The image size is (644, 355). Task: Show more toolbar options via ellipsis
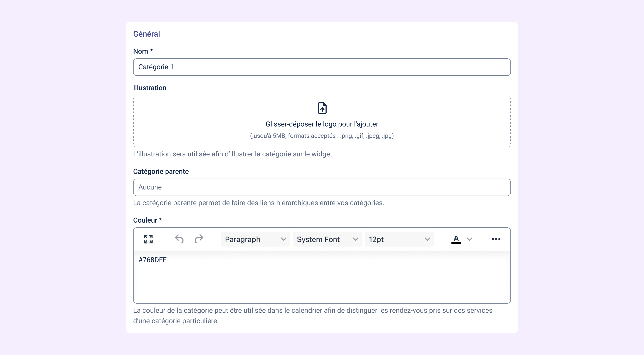point(496,239)
